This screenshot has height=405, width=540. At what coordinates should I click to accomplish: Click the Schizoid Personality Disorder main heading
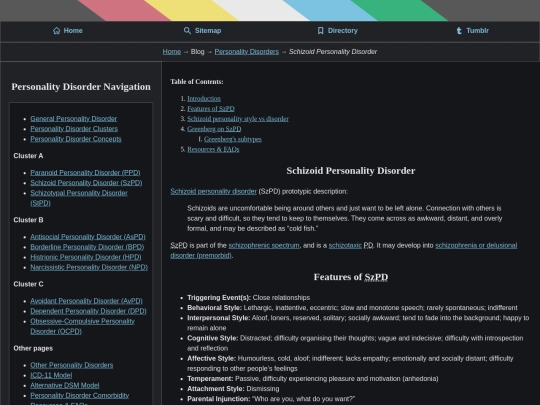(351, 171)
